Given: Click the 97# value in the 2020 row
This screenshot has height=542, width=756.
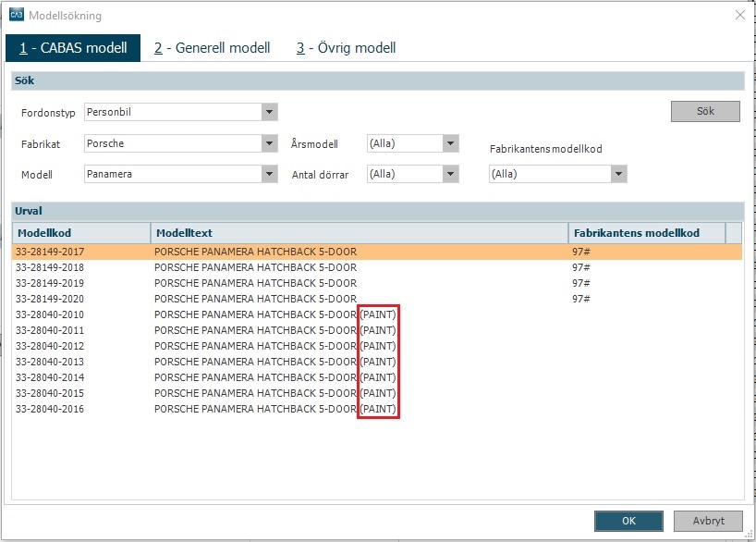Looking at the screenshot, I should pos(581,299).
